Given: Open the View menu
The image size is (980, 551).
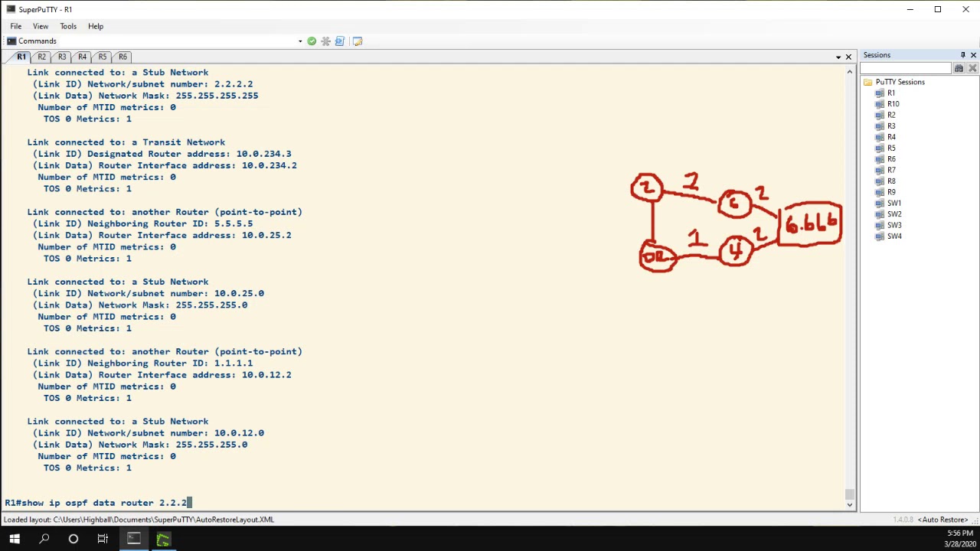Looking at the screenshot, I should point(41,26).
